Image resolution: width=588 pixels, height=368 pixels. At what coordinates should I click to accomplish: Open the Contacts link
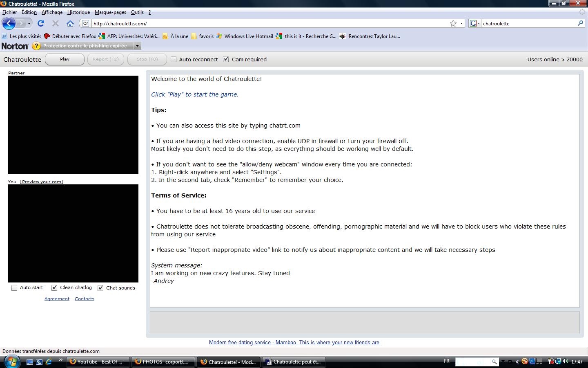pos(85,299)
